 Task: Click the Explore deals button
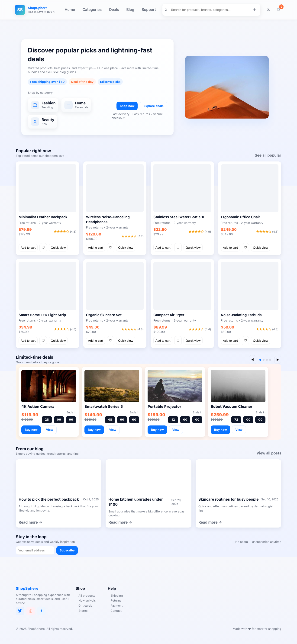coord(153,106)
